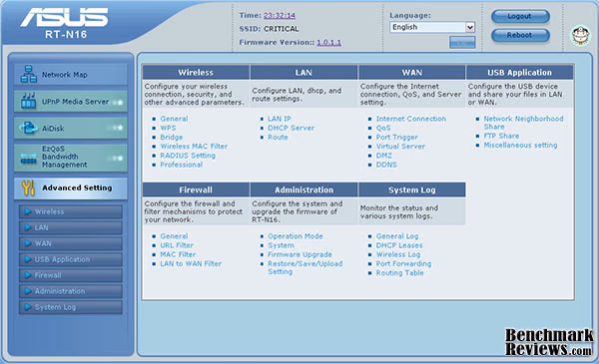Open Routing Table link
The image size is (599, 364).
point(399,273)
